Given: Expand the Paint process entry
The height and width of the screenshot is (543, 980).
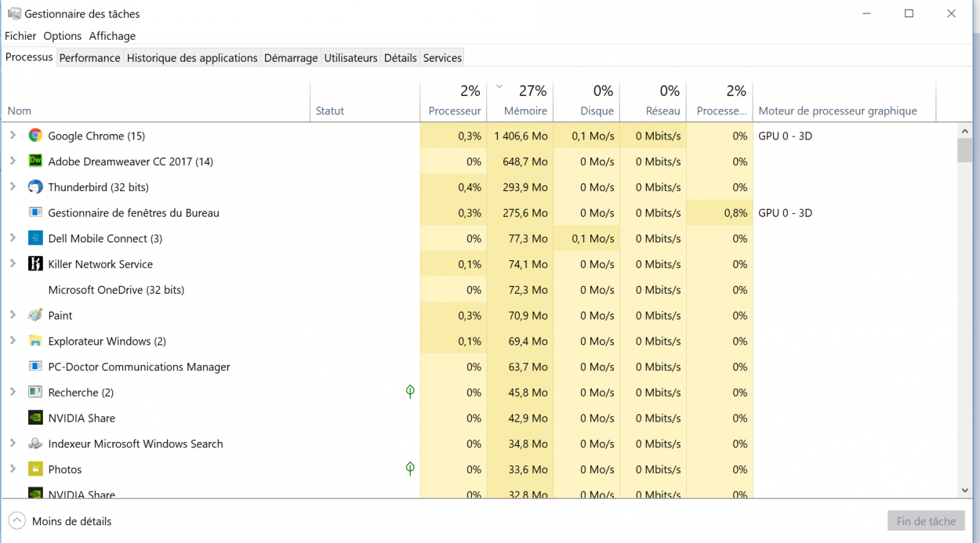Looking at the screenshot, I should pos(13,315).
